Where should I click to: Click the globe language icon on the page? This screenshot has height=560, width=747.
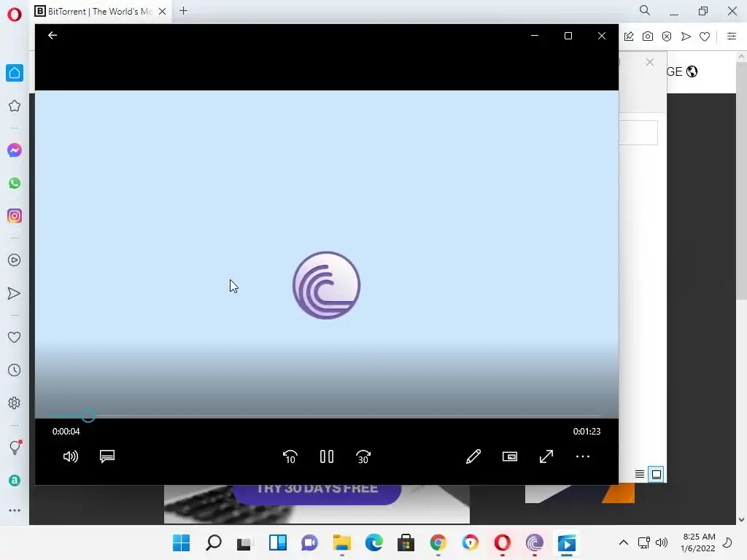click(692, 71)
